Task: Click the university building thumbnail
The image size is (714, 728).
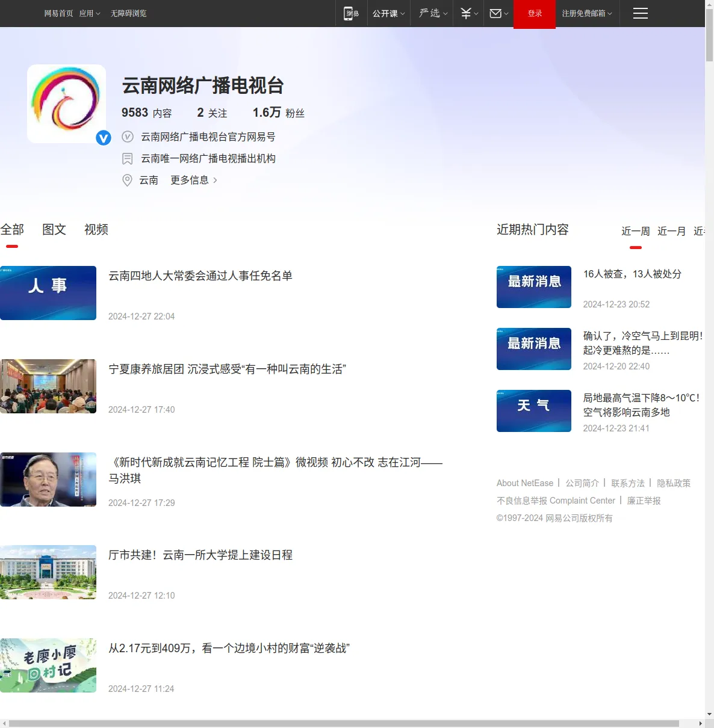Action: (48, 572)
